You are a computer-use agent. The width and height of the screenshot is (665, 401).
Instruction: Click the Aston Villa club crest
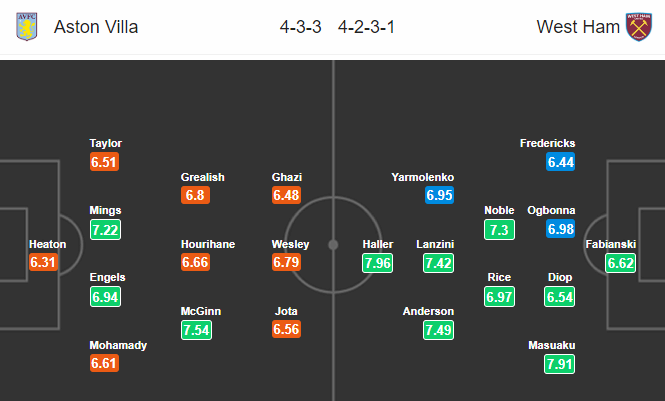(x=27, y=27)
